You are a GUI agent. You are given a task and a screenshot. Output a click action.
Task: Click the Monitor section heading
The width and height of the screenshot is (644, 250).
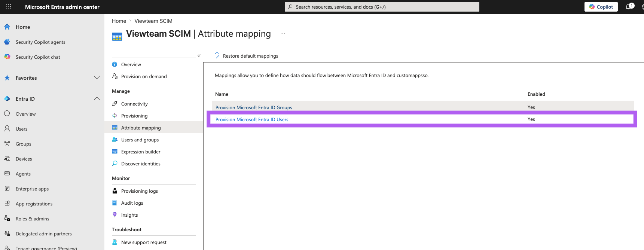[x=121, y=178]
